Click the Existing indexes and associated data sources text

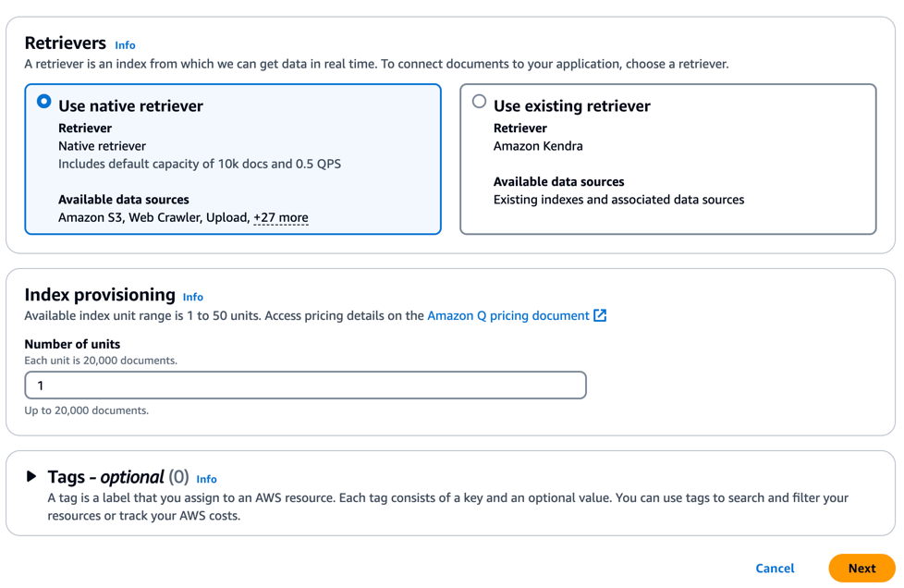tap(618, 200)
